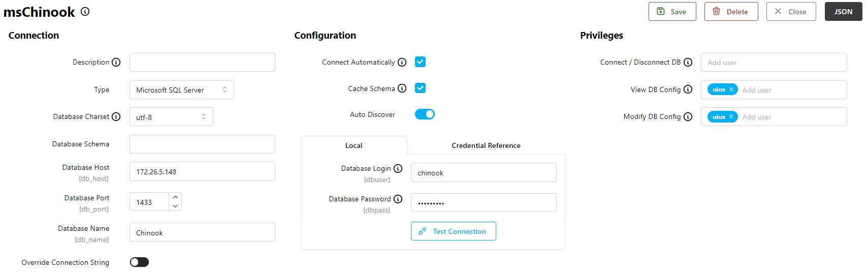Open the Database Charset utf-8 dropdown
This screenshot has height=273, width=868.
point(171,117)
